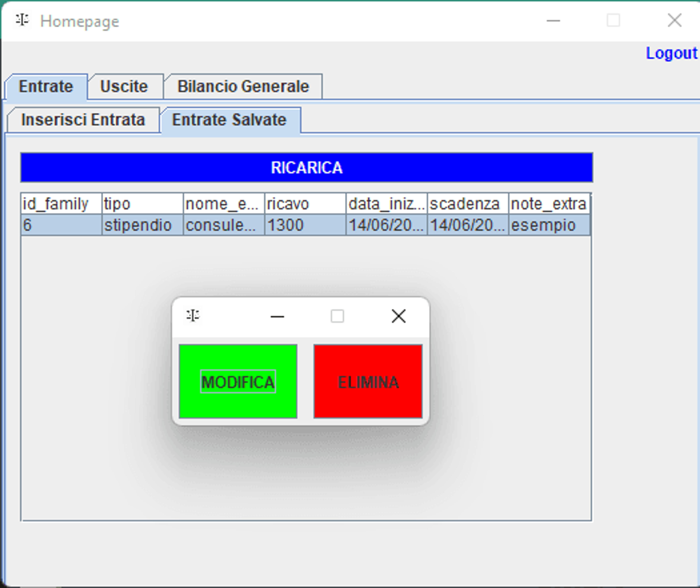Close the Homepage window
The height and width of the screenshot is (588, 700).
pyautogui.click(x=674, y=21)
